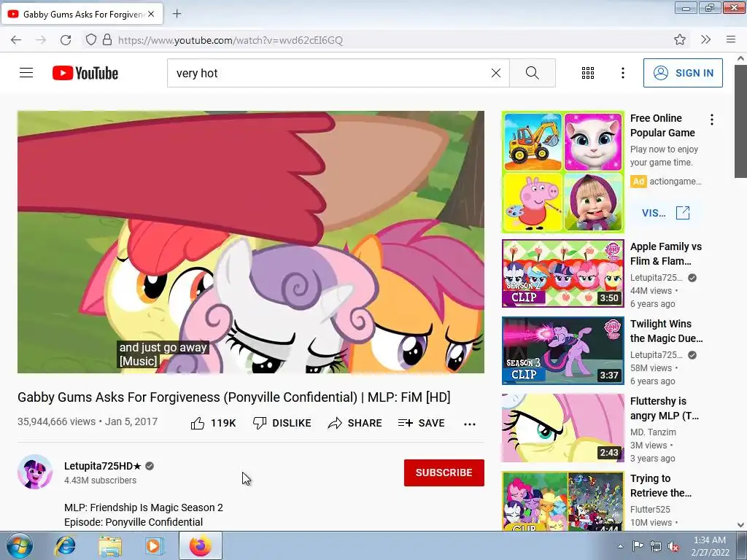Click the video player frame
Image resolution: width=747 pixels, height=560 pixels.
251,242
